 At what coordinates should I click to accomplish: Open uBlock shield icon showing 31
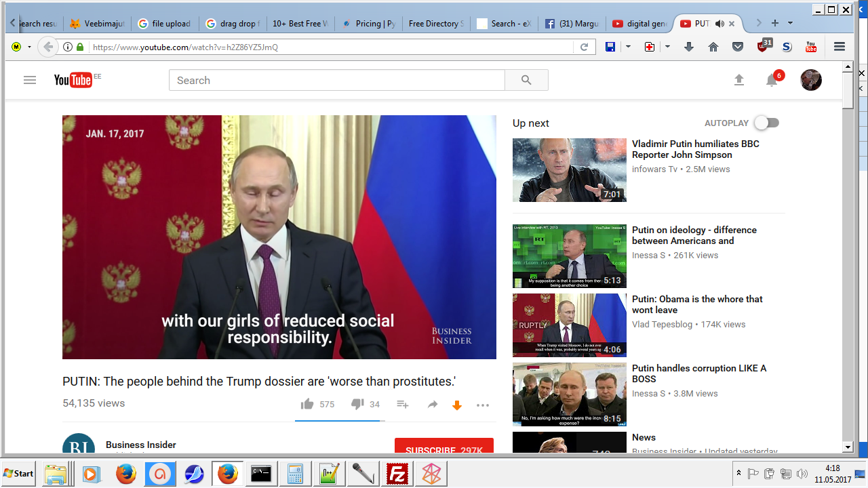pos(764,45)
